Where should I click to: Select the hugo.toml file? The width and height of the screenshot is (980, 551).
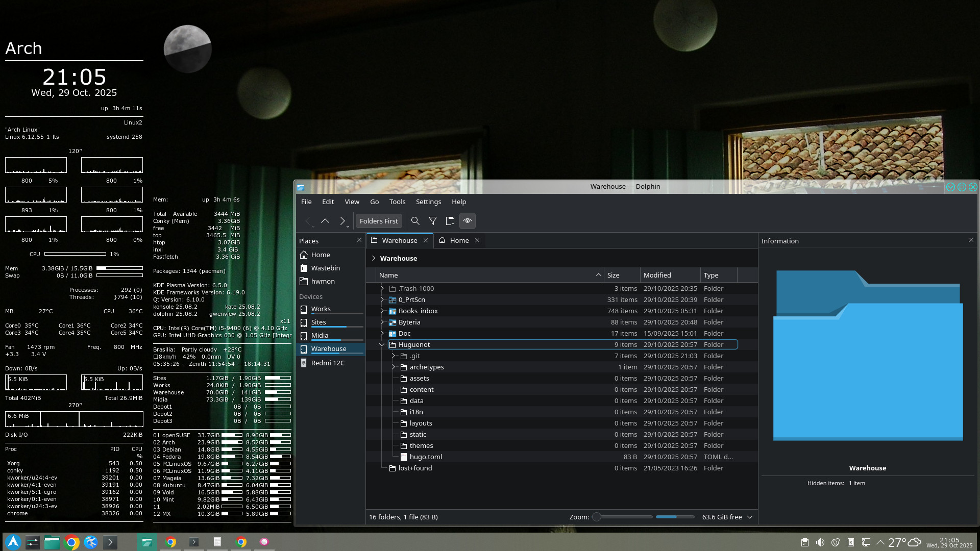(x=425, y=457)
